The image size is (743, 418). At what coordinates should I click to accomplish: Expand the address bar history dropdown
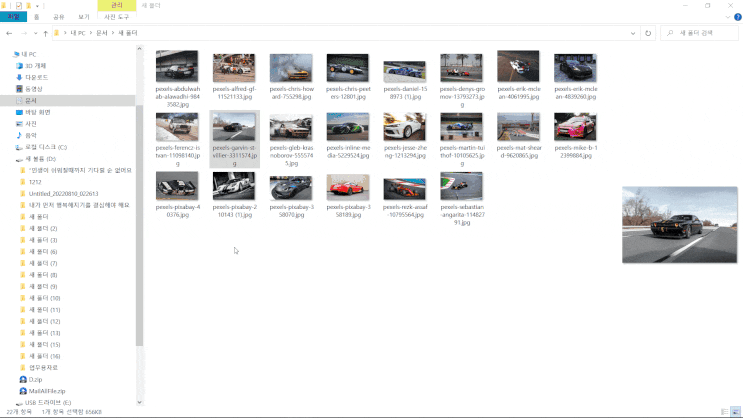[633, 33]
